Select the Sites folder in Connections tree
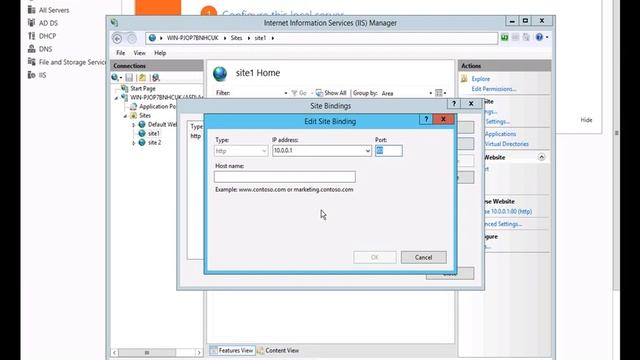 click(145, 116)
